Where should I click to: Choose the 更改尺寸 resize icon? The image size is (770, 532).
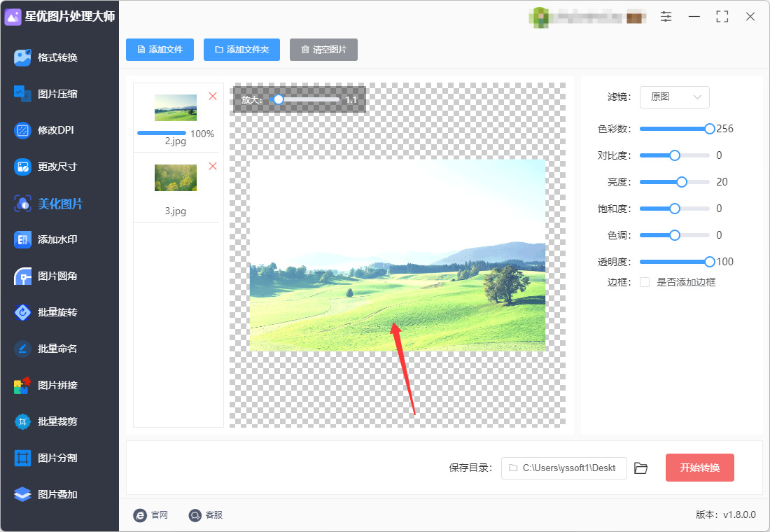tap(22, 167)
